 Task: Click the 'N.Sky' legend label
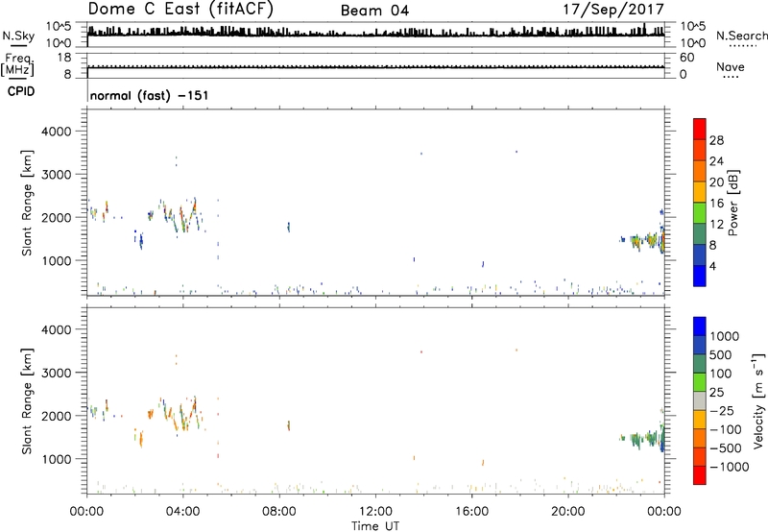[18, 36]
